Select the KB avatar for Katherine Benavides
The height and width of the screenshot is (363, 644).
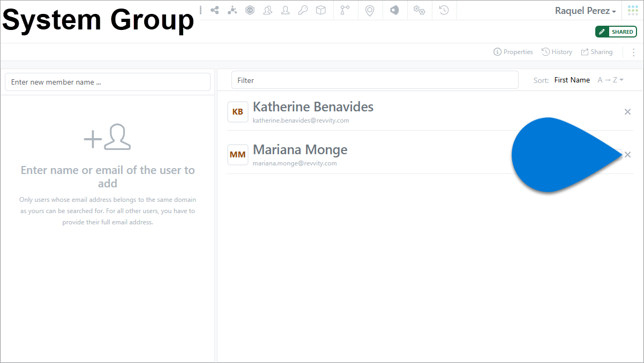click(238, 112)
